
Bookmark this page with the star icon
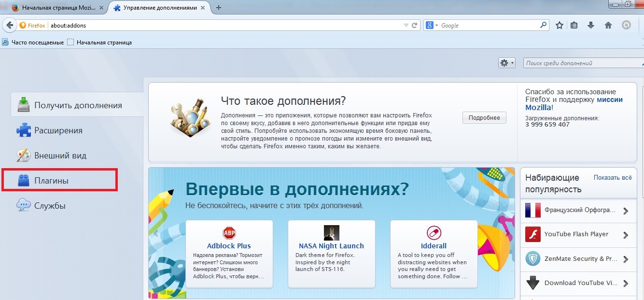coord(560,26)
